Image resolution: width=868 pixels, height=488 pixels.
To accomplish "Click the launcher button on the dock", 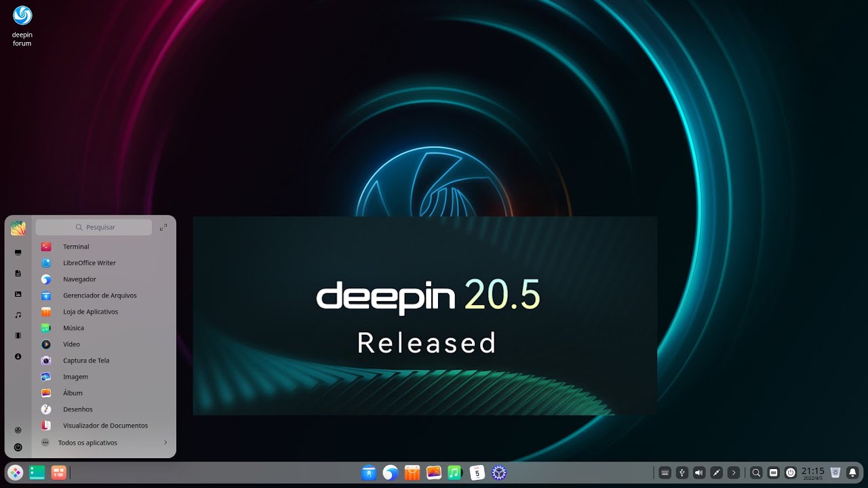I will pyautogui.click(x=15, y=472).
